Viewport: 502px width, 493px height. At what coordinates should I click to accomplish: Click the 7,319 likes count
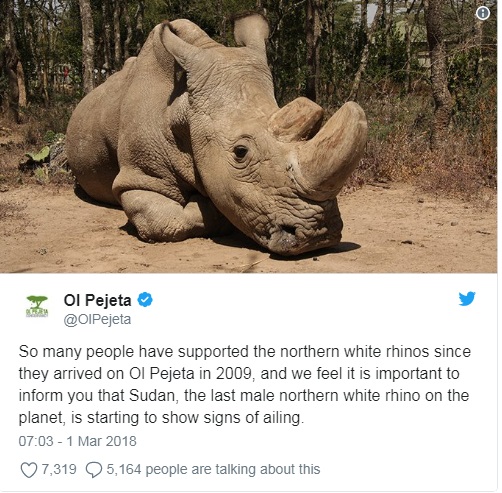(x=59, y=469)
